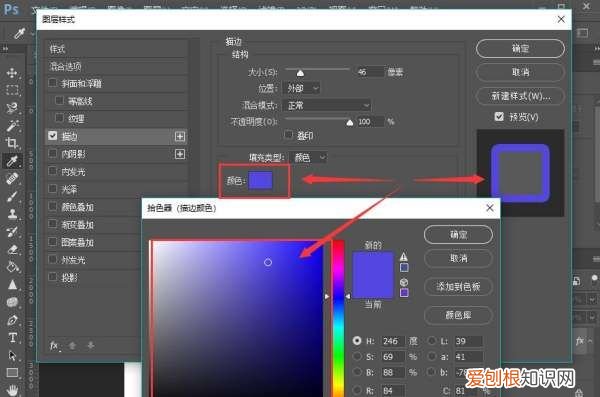
Task: Select the S saturation radio button
Action: [x=357, y=356]
